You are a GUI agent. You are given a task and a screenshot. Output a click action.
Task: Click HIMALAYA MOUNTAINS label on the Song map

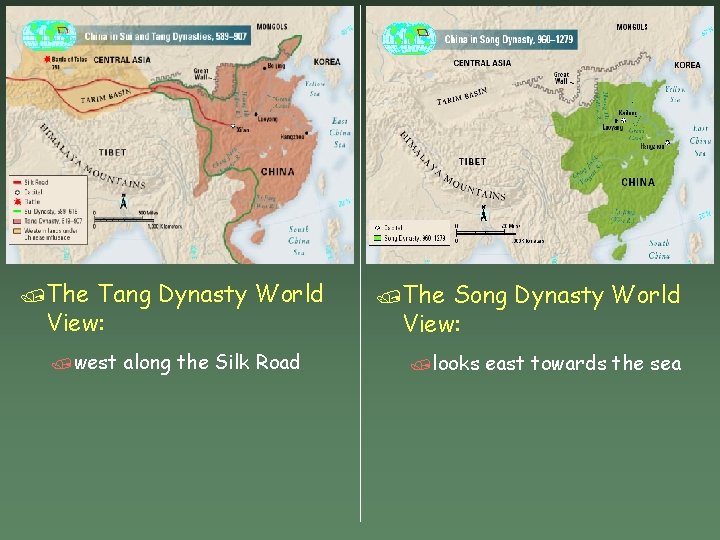tap(452, 165)
